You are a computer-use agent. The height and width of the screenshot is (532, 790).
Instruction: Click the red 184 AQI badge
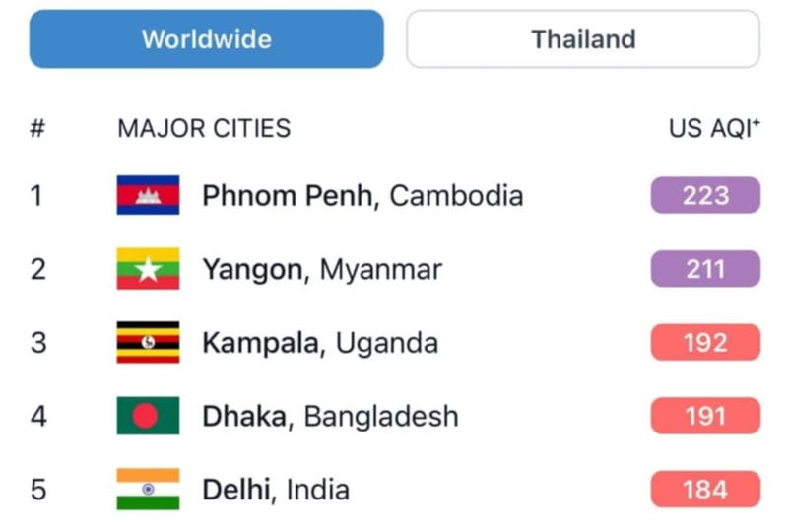tap(705, 490)
